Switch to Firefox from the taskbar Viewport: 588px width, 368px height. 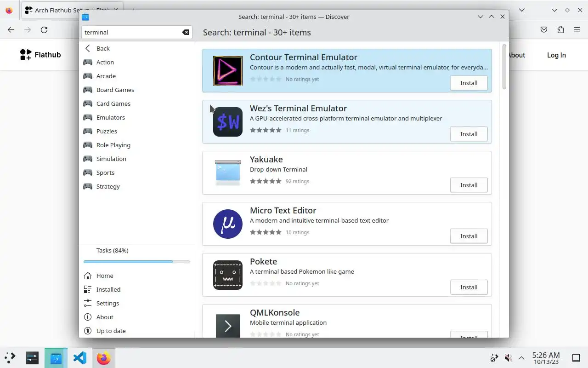click(x=104, y=357)
